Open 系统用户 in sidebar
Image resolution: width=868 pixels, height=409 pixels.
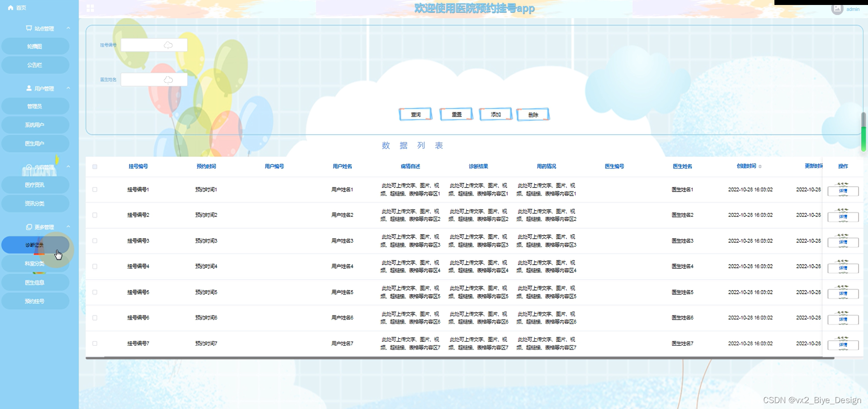tap(35, 125)
